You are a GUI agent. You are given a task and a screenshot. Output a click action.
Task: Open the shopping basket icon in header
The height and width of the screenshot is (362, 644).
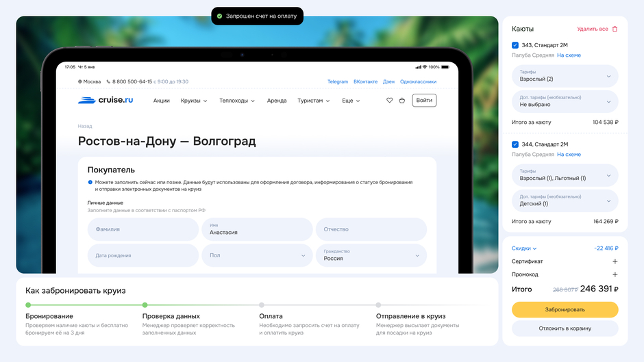(x=401, y=100)
